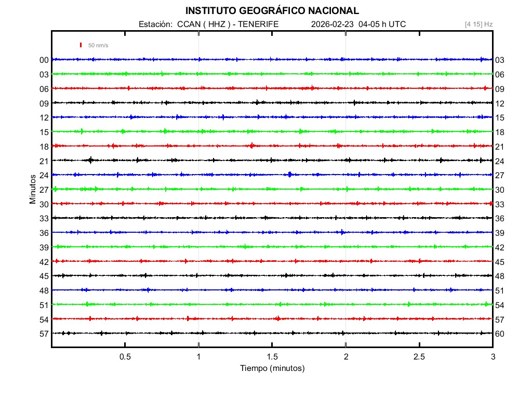532x399 pixels.
Task: Select the blue seismic trace at minute 00
Action: pyautogui.click(x=260, y=59)
